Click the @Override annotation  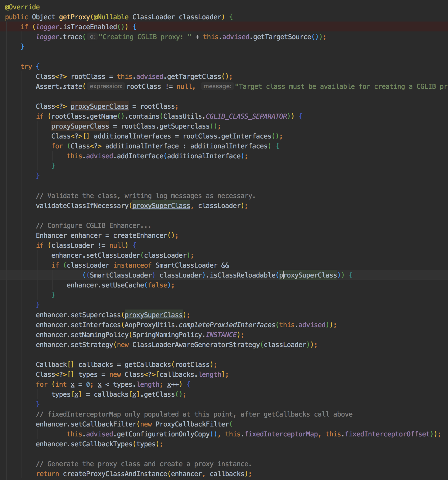point(22,7)
